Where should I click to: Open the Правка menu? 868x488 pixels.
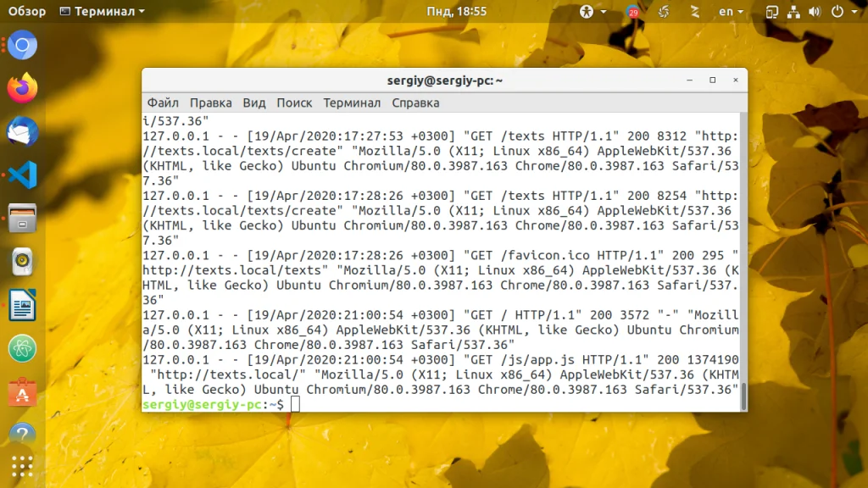pyautogui.click(x=210, y=103)
